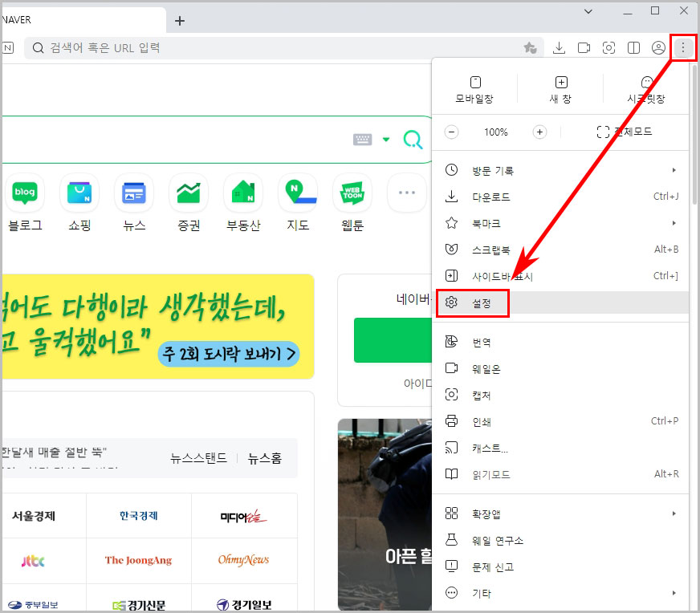Select 읽기모드 reader mode entry
The width and height of the screenshot is (700, 613).
560,474
